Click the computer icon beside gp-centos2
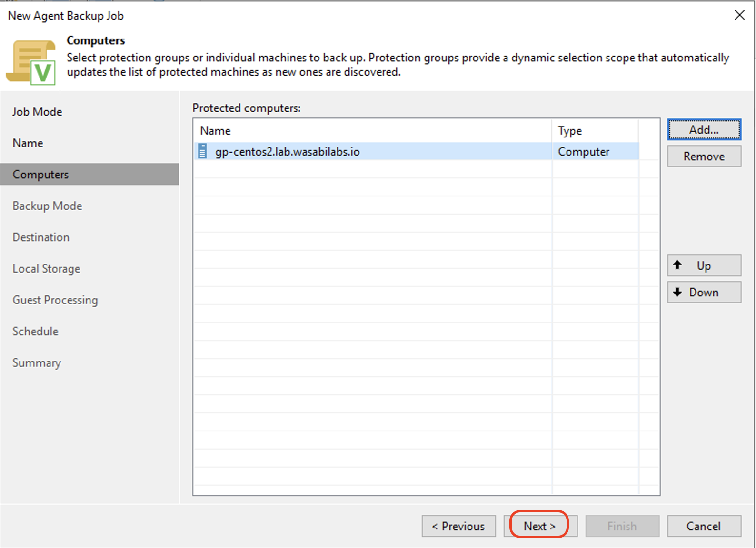756x548 pixels. coord(202,151)
